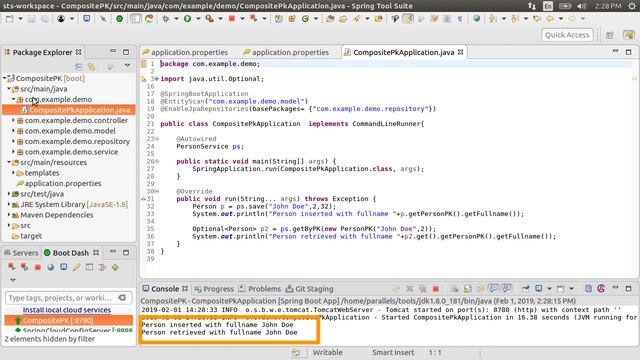Click the red Terminate icon in Console toolbar

436,289
